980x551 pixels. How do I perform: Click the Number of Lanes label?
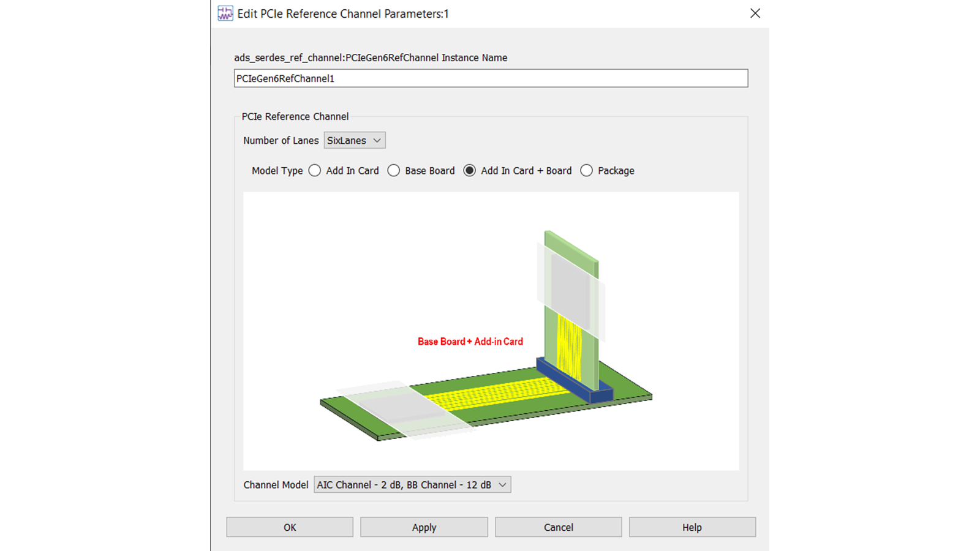coord(281,140)
